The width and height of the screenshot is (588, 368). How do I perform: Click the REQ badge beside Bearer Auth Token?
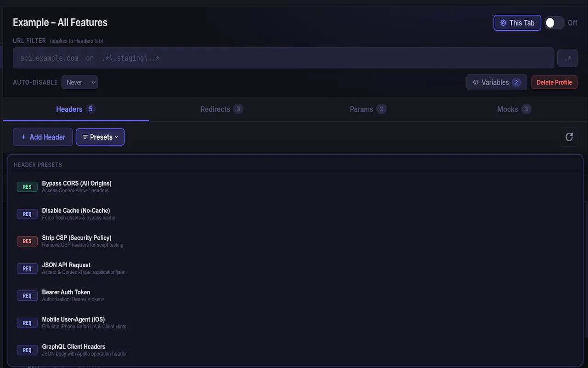tap(27, 295)
